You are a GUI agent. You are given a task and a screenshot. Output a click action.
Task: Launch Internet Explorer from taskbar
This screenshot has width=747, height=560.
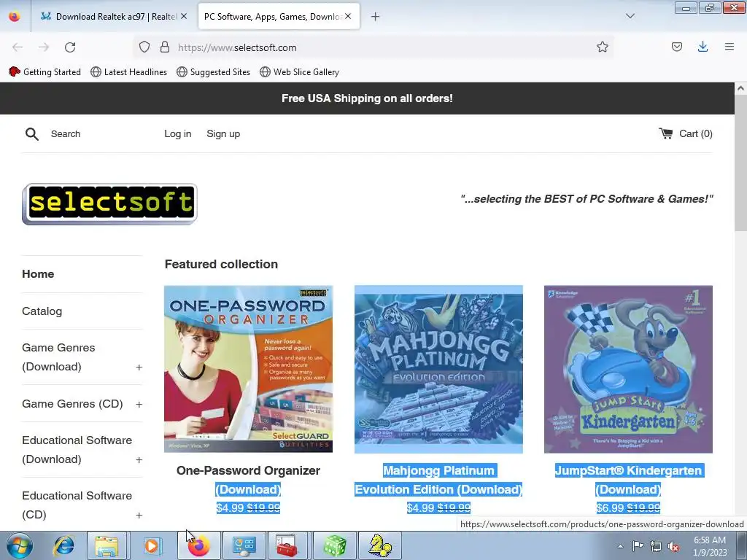tap(63, 545)
